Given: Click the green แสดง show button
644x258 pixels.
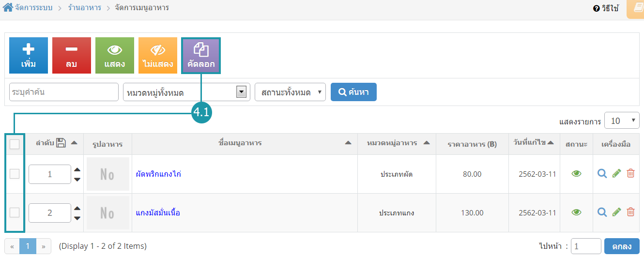Looking at the screenshot, I should point(115,56).
